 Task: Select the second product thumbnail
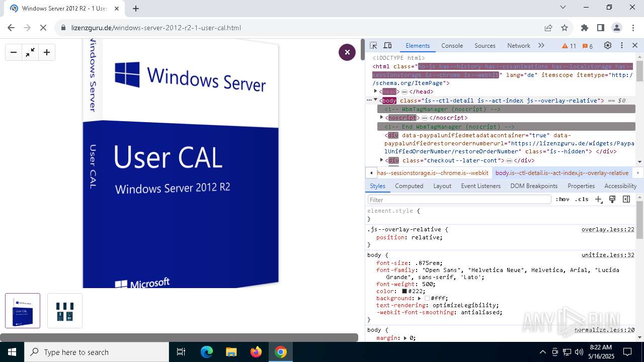pos(65,311)
